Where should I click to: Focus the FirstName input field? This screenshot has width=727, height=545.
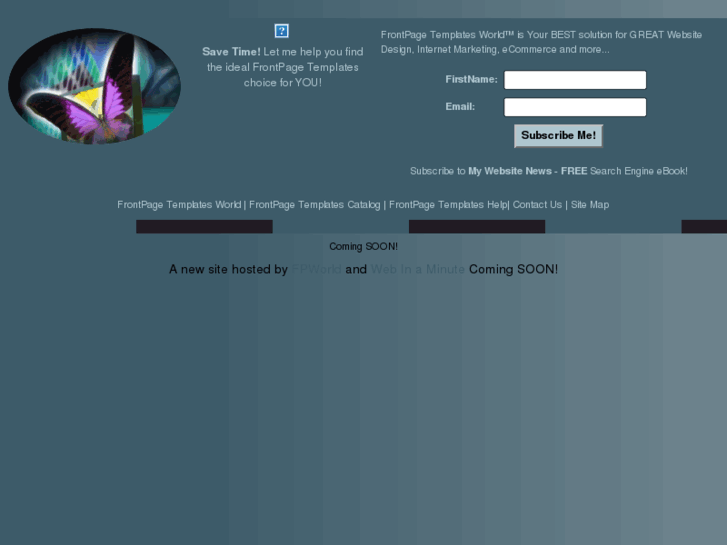click(575, 80)
